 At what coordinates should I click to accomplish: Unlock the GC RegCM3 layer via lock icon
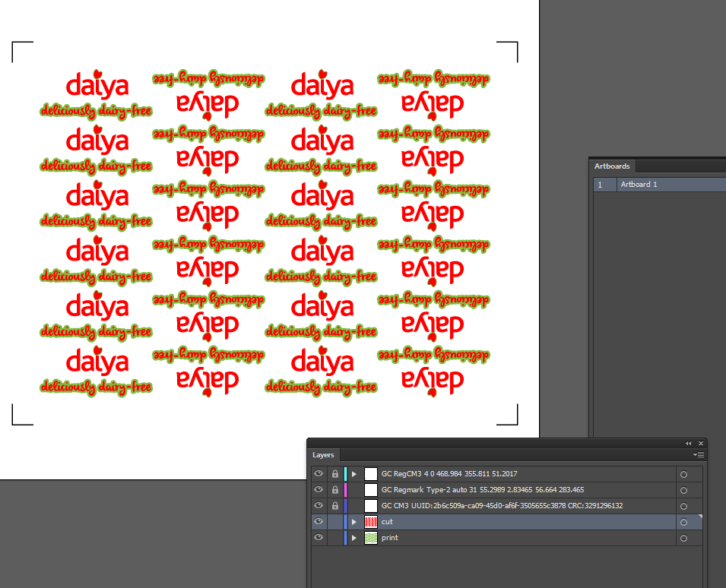click(x=334, y=474)
